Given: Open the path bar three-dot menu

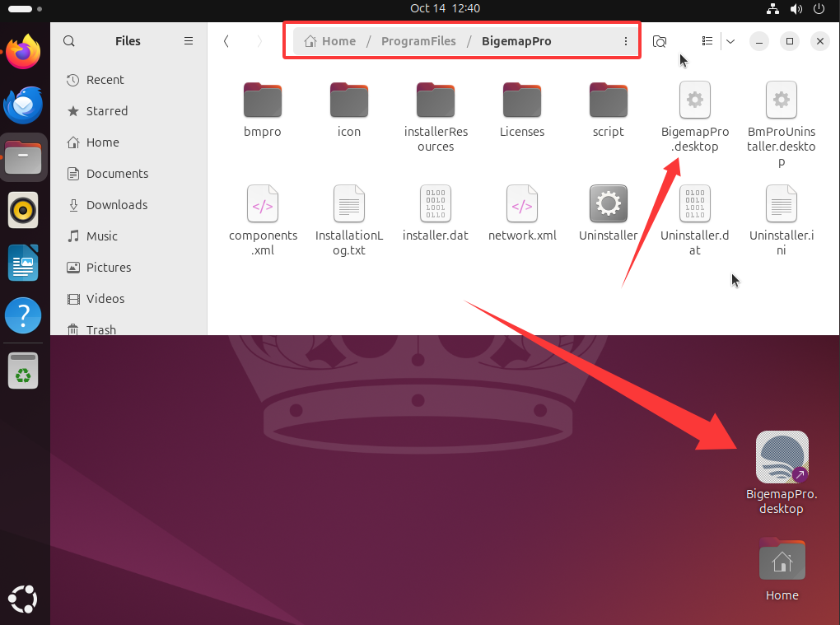Looking at the screenshot, I should [626, 41].
